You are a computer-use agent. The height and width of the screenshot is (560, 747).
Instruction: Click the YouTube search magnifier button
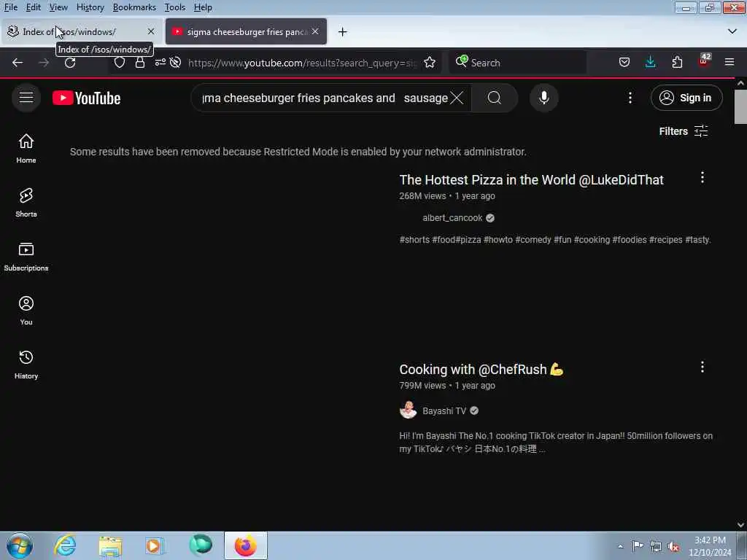(x=495, y=98)
